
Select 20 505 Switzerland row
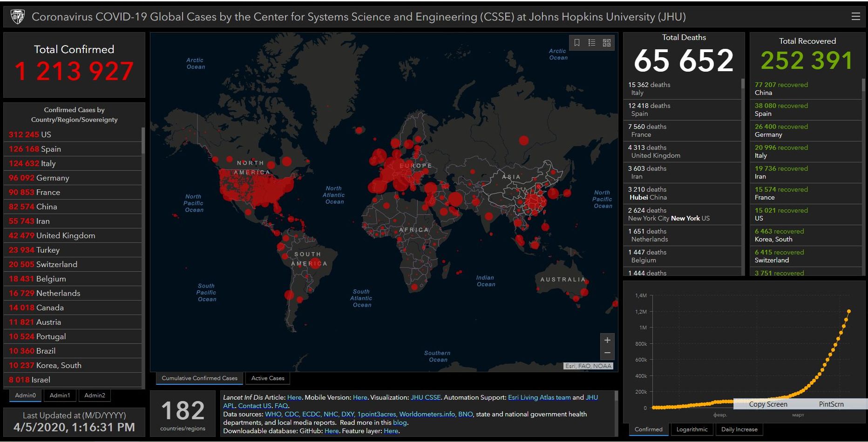(x=73, y=264)
